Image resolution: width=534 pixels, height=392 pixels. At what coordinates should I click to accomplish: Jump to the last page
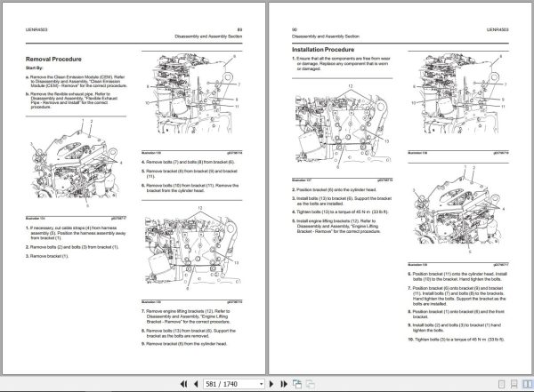[284, 384]
